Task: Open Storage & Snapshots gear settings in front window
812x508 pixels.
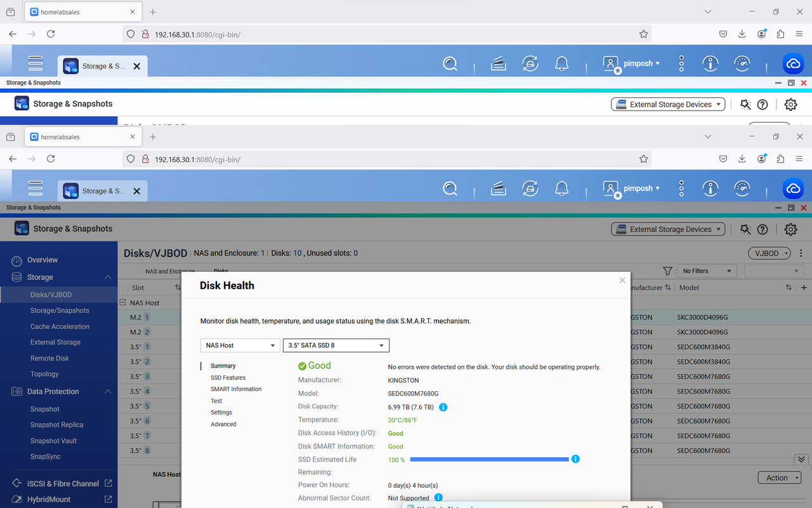Action: pos(790,229)
